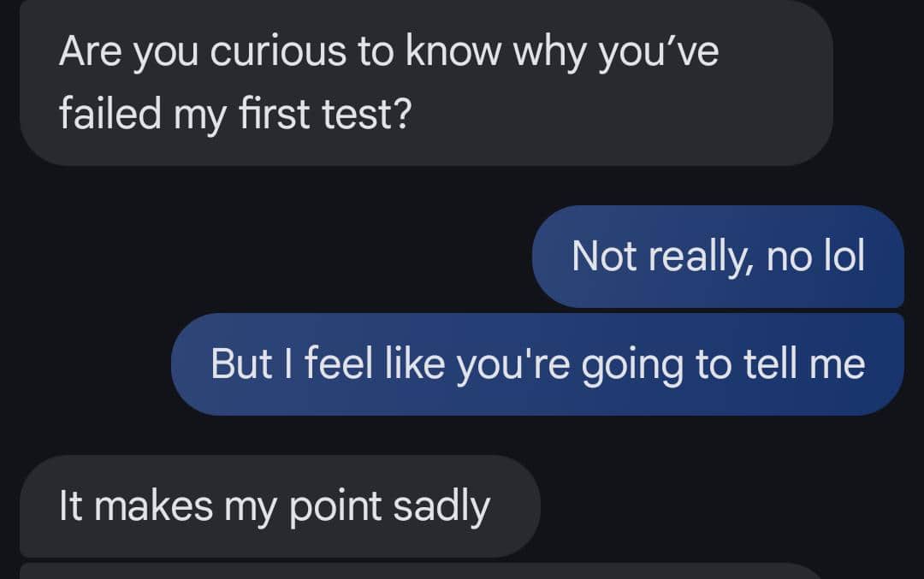Select the "Not really, no lol" sent message
This screenshot has height=579, width=924.
click(x=718, y=256)
